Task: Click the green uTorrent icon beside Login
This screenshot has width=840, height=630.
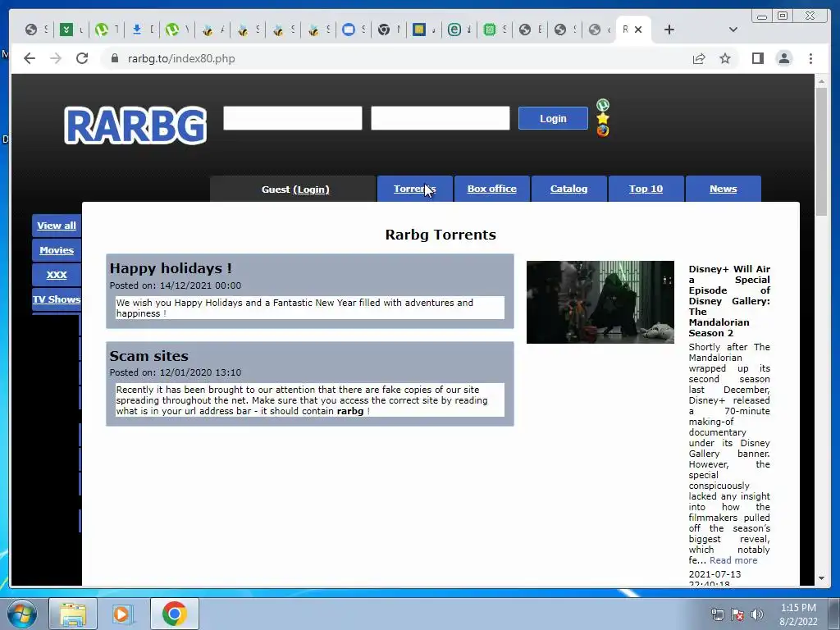Action: (x=603, y=104)
